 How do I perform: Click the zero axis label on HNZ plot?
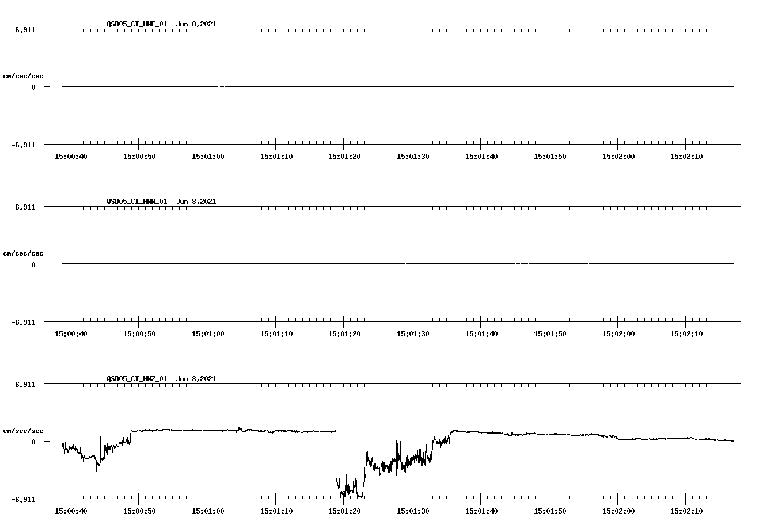(x=33, y=442)
